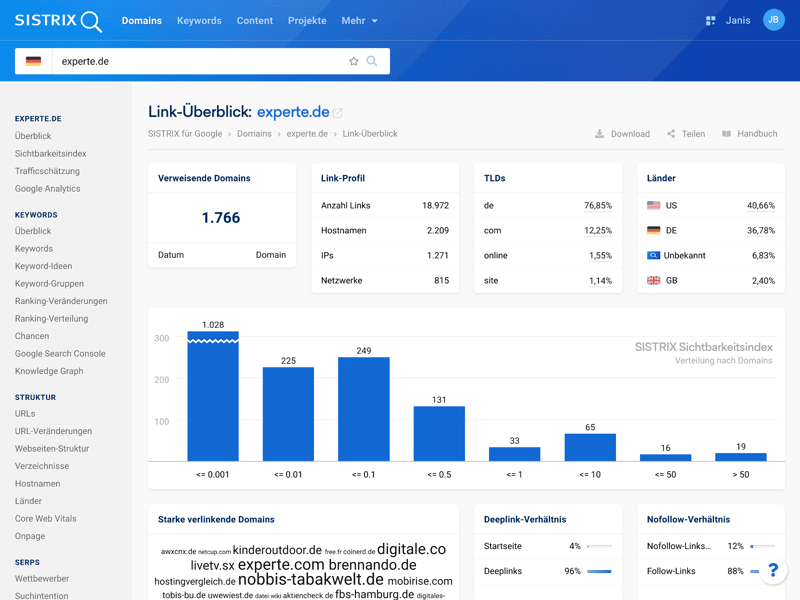The image size is (800, 600).
Task: Click the magnifier search icon in search bar
Action: [372, 61]
